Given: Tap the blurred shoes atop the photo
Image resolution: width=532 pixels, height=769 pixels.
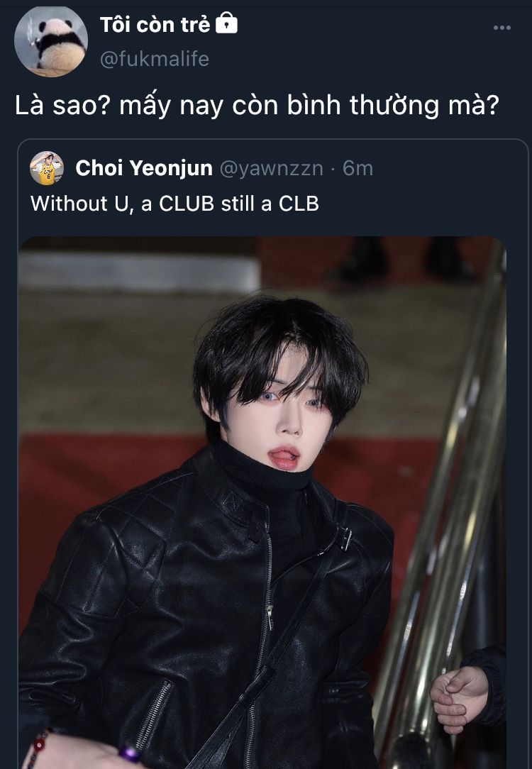Looking at the screenshot, I should 406,260.
